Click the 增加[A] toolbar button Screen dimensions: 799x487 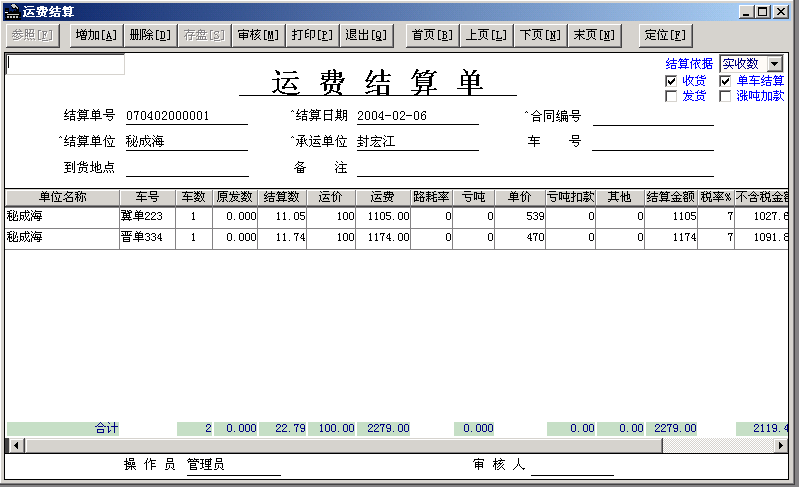click(96, 35)
